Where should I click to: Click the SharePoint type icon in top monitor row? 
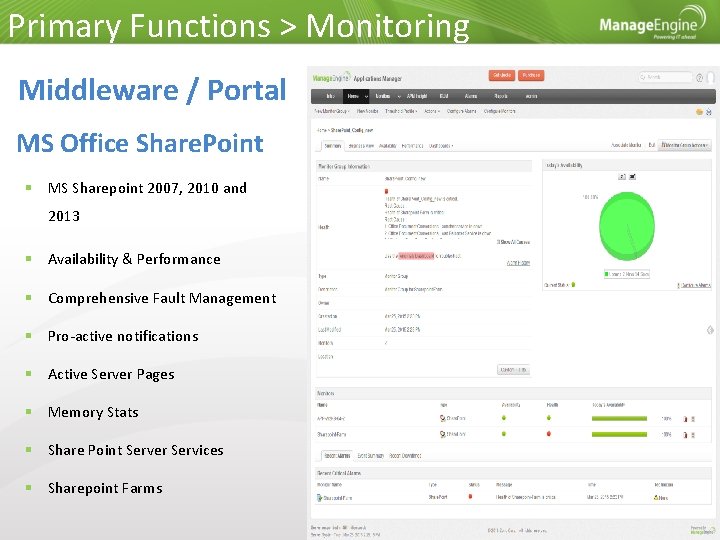[443, 418]
